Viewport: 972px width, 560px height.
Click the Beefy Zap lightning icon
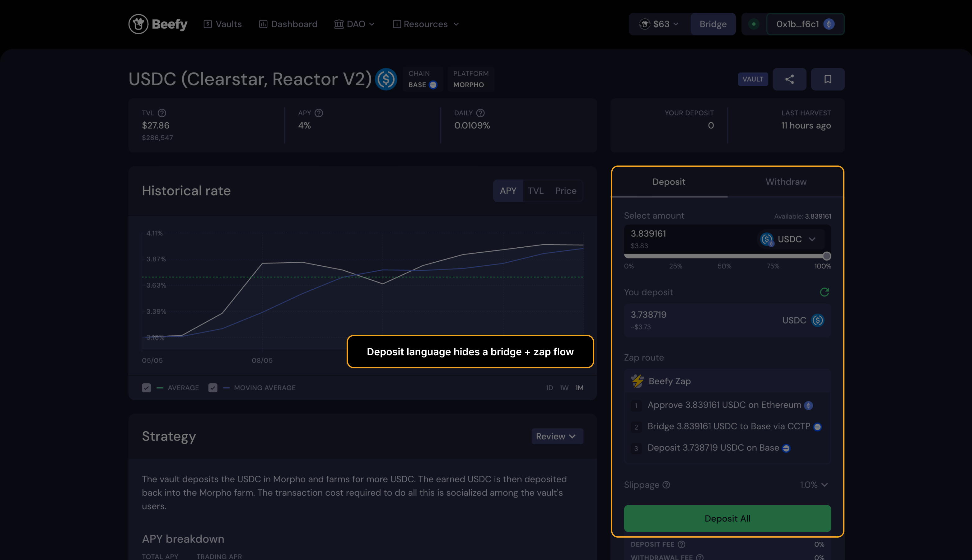(637, 381)
